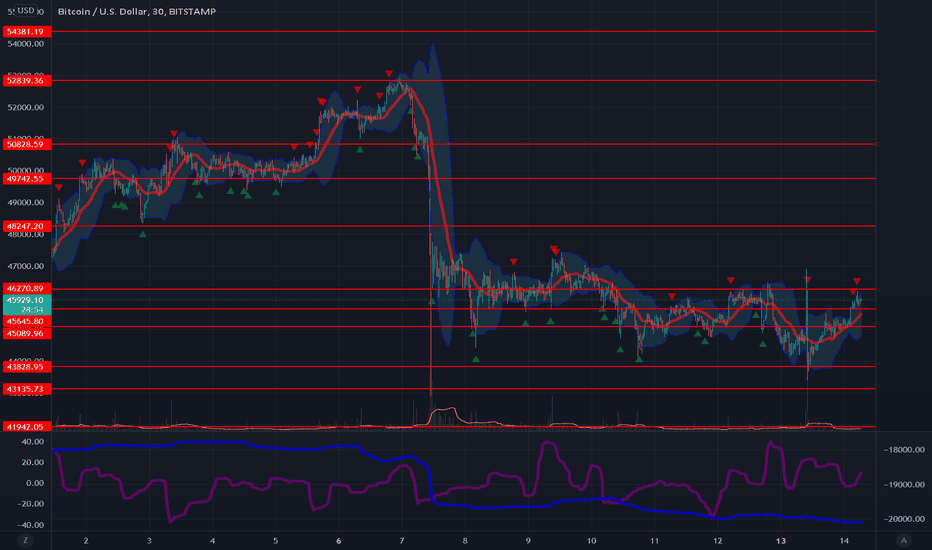Select the 49742.55 red price label
Image resolution: width=932 pixels, height=550 pixels.
point(27,178)
